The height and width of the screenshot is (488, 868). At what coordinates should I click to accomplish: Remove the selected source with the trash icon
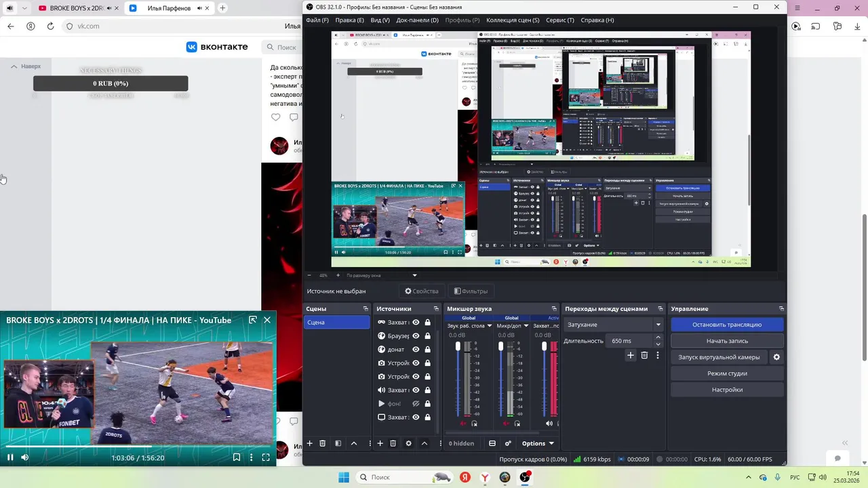[x=393, y=443]
